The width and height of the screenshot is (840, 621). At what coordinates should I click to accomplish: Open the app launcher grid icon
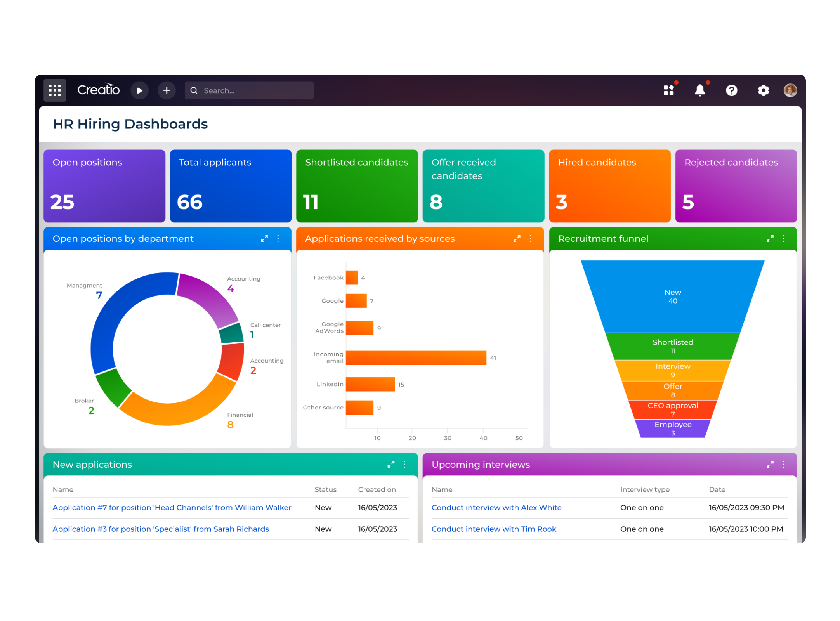tap(54, 90)
